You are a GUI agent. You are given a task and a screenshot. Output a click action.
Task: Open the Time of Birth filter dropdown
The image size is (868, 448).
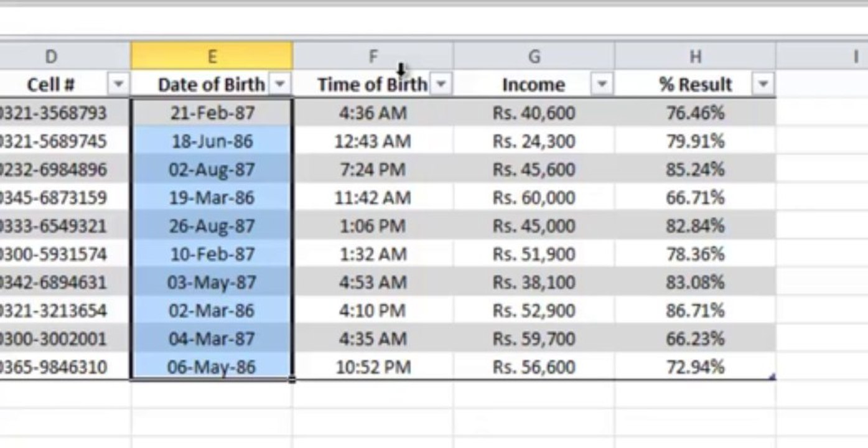pos(441,83)
